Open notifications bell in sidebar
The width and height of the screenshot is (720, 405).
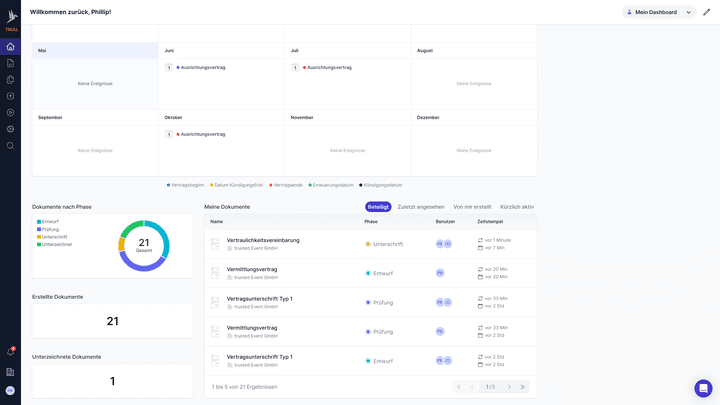[x=10, y=352]
